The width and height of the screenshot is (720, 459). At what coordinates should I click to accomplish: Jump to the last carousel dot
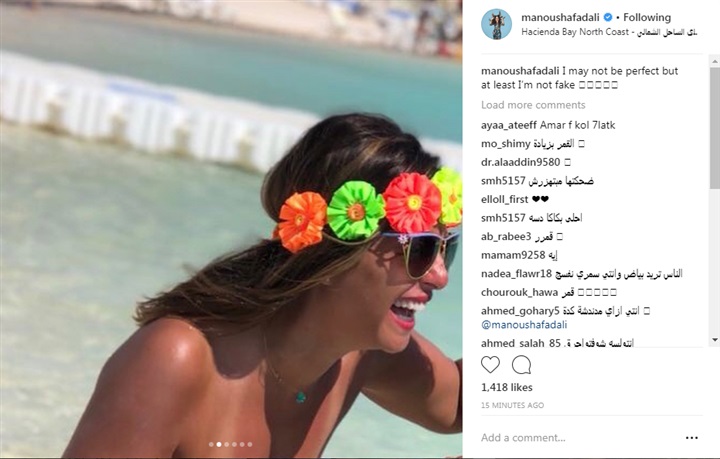click(250, 444)
